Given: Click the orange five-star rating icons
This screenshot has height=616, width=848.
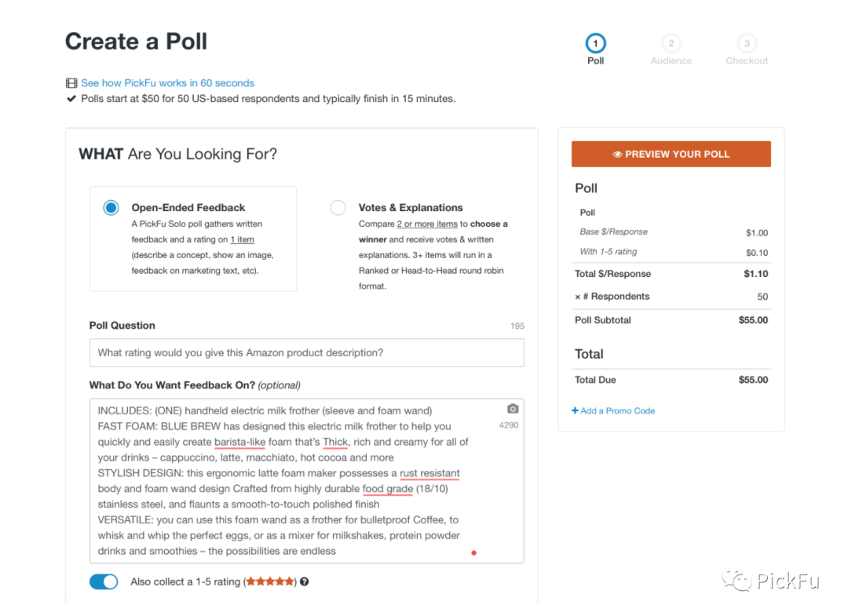Looking at the screenshot, I should [x=271, y=581].
